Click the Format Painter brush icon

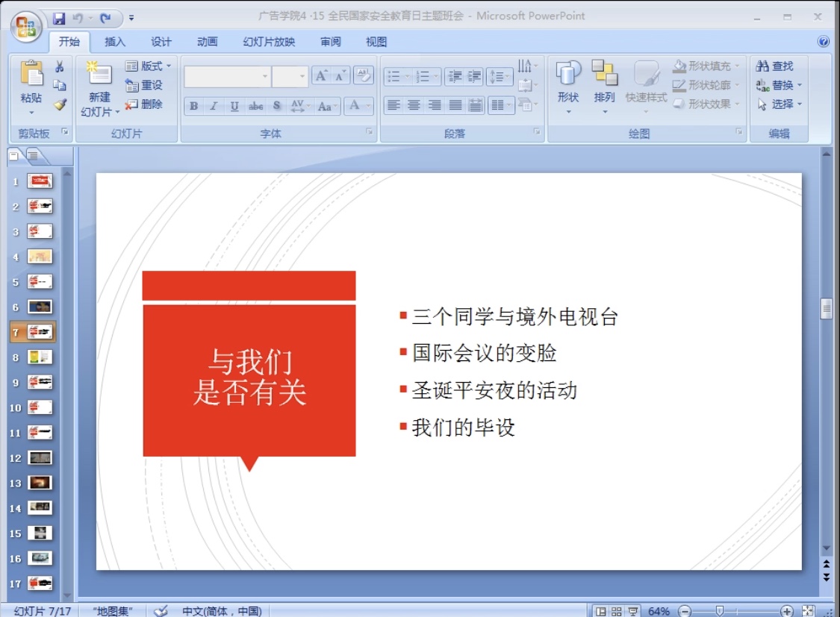60,104
